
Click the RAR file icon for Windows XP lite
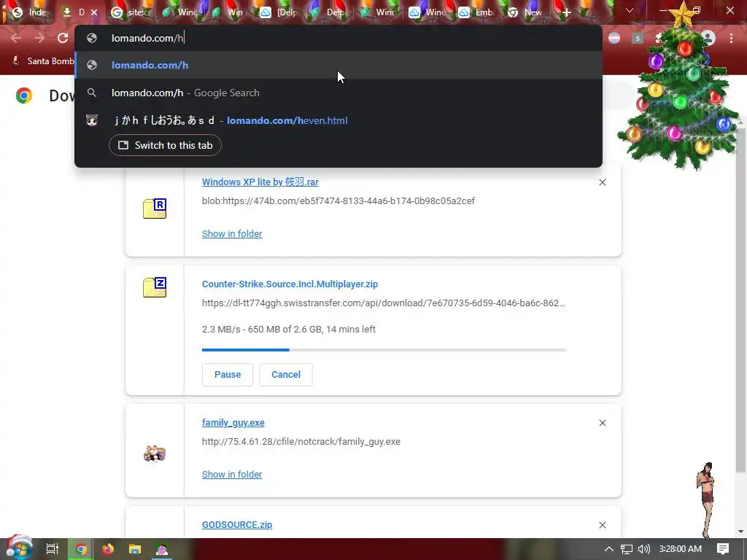click(x=155, y=209)
